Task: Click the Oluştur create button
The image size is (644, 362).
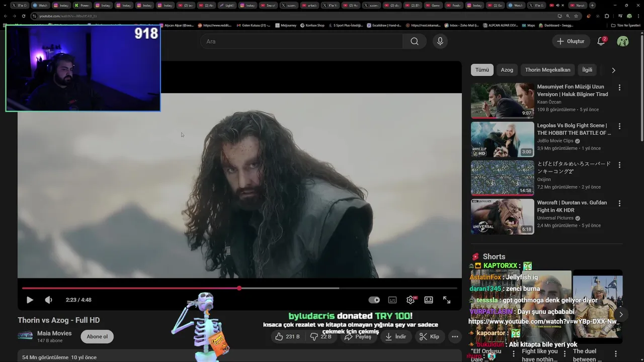Action: pyautogui.click(x=571, y=41)
